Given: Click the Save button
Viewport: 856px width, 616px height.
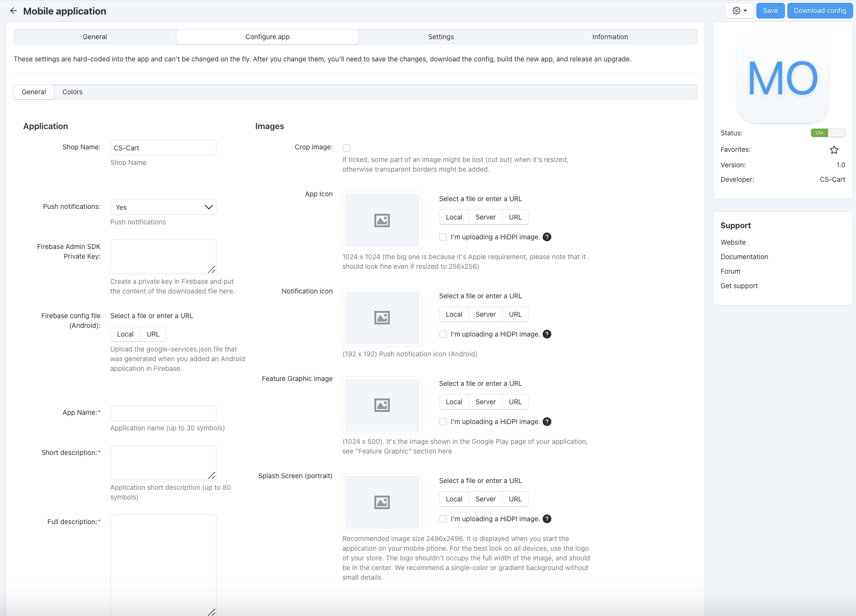Looking at the screenshot, I should point(770,11).
